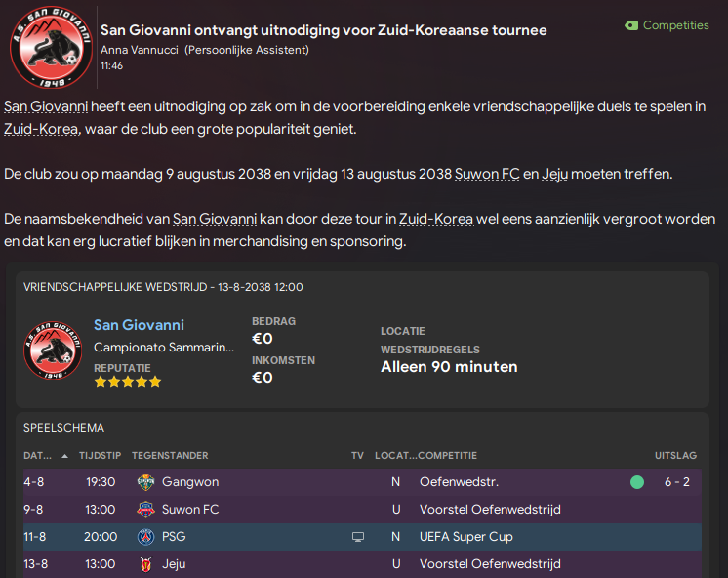Click the green Competities tag icon
Screen dimensions: 728x578
point(631,25)
